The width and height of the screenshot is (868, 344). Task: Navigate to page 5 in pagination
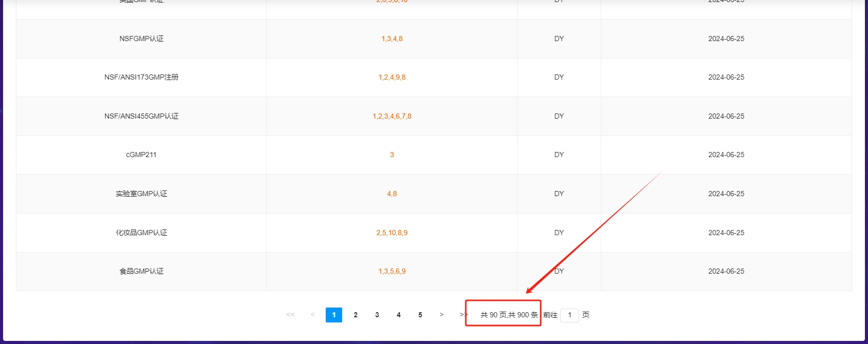(x=420, y=315)
